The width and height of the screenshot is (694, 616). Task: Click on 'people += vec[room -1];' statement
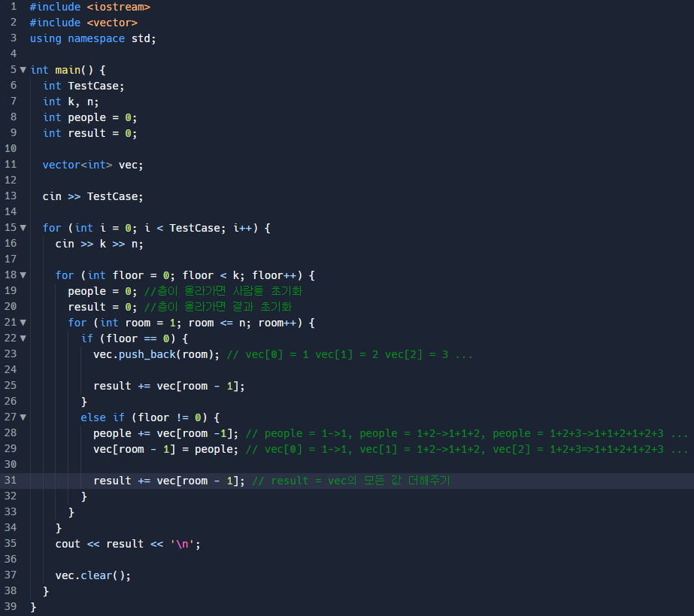point(165,433)
